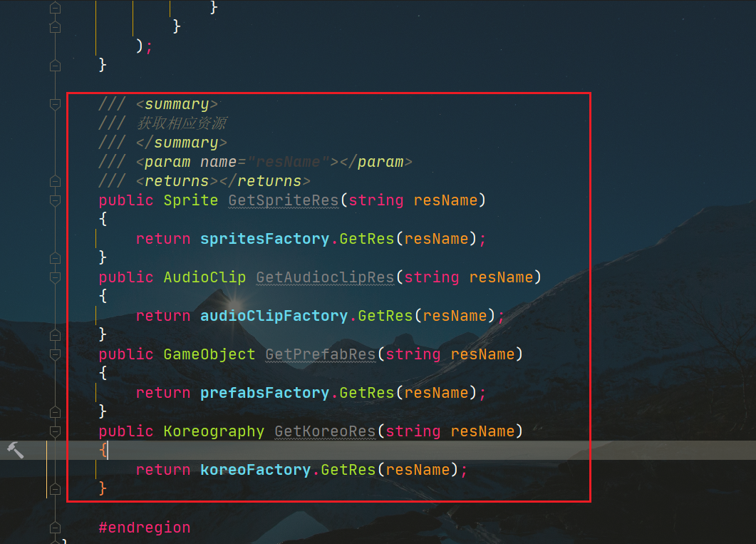Click the GameObject return type
The width and height of the screenshot is (756, 544).
(x=209, y=354)
